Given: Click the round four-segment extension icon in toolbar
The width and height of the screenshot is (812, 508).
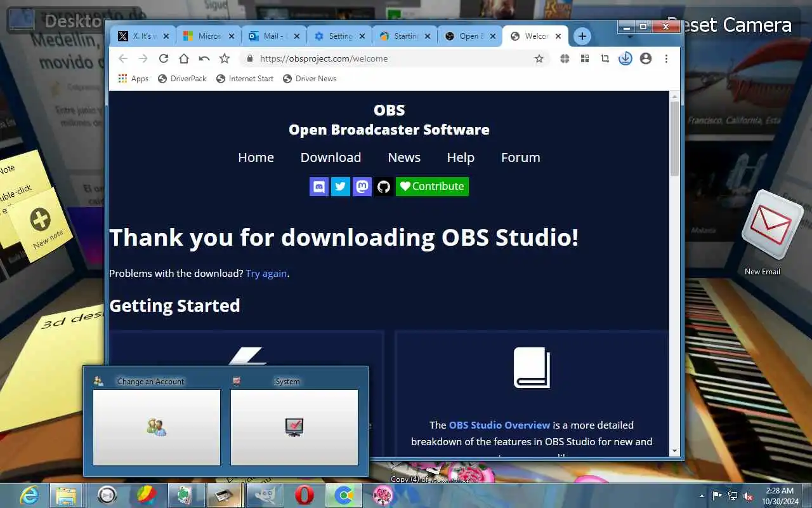Looking at the screenshot, I should [x=565, y=58].
